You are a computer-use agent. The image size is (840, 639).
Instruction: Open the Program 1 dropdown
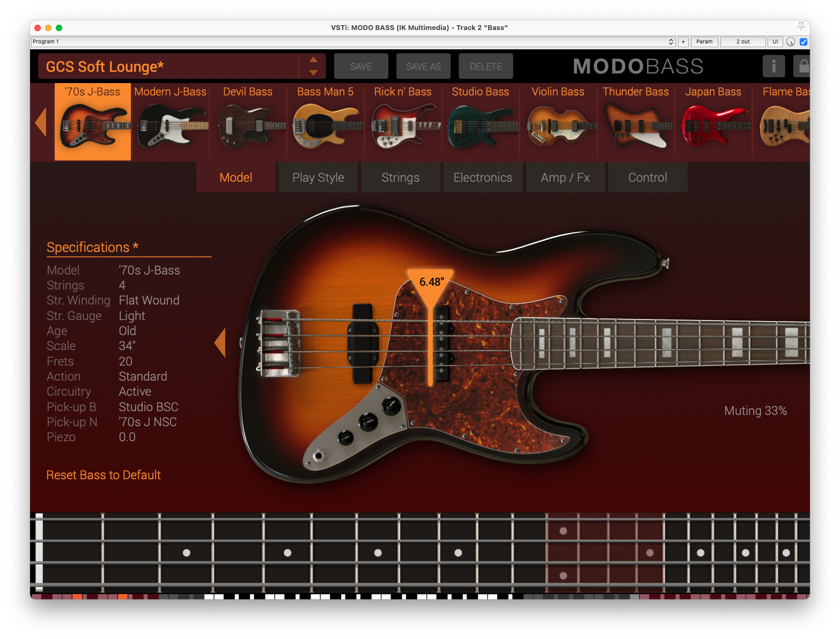point(353,42)
